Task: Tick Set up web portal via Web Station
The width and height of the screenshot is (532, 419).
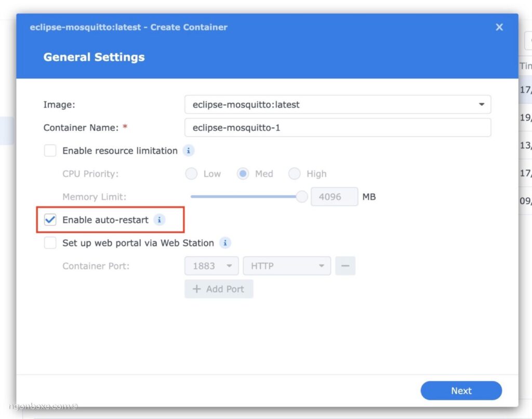Action: (50, 242)
